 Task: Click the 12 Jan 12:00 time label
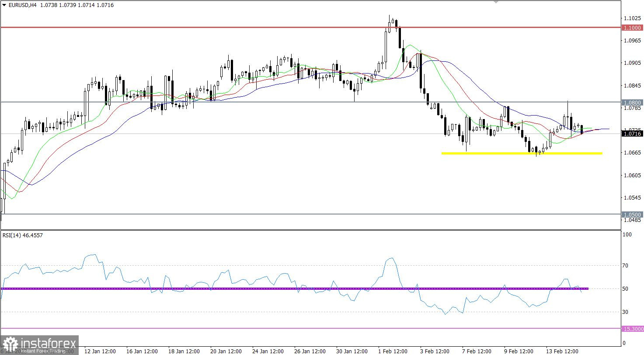point(100,351)
